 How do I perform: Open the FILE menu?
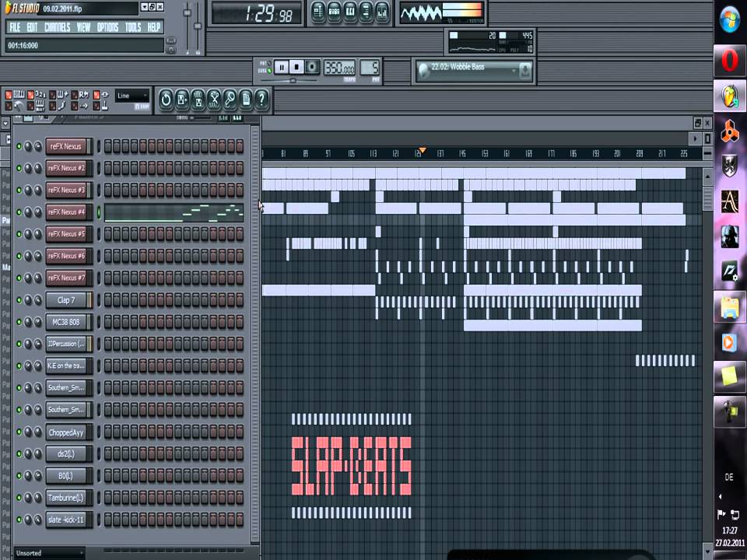[x=15, y=27]
